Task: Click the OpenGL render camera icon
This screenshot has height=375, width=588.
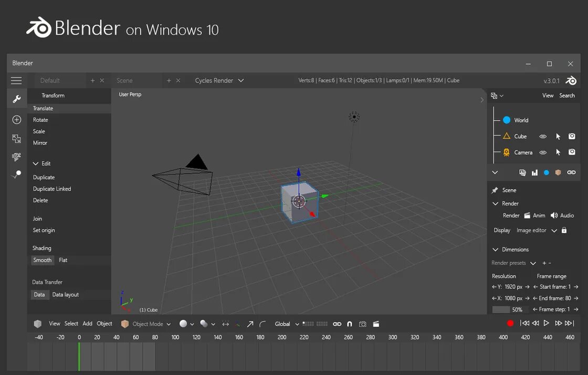Action: pyautogui.click(x=363, y=324)
